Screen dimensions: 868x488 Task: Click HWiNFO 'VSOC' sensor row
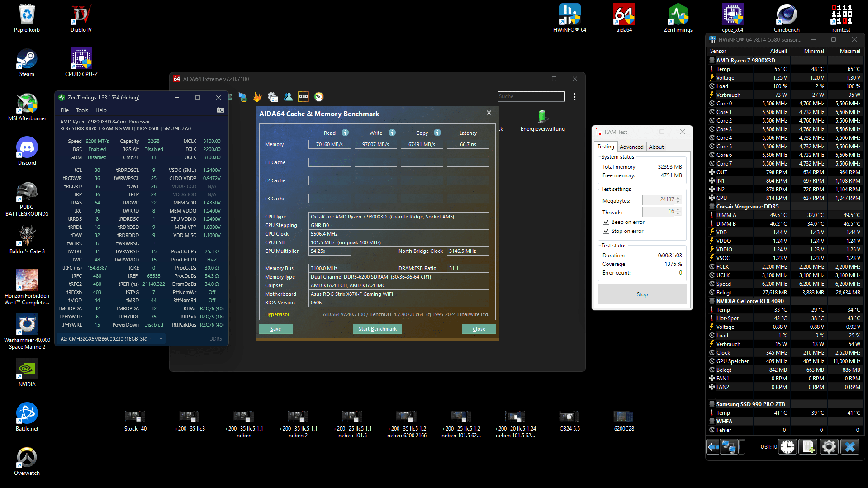coord(785,258)
